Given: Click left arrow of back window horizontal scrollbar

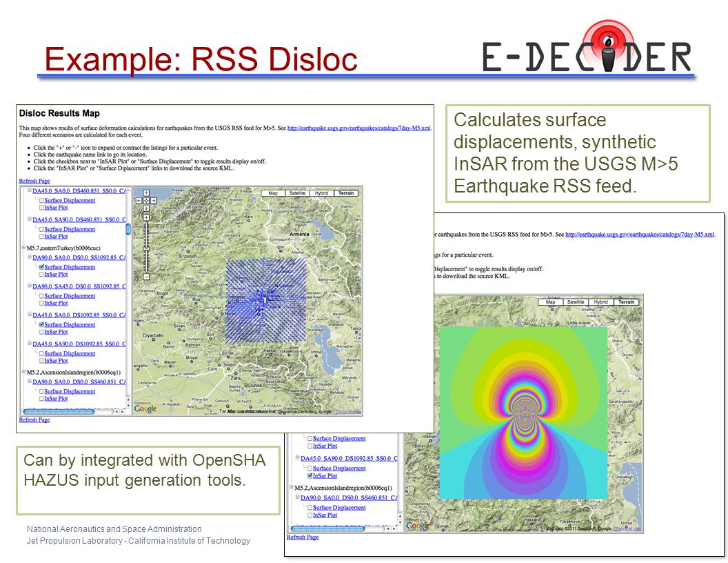Looking at the screenshot, I should coord(387,529).
